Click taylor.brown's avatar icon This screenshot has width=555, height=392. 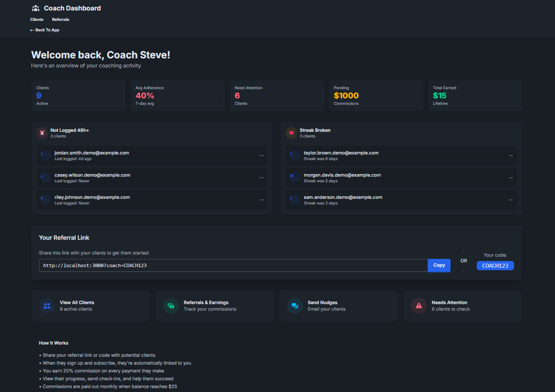point(294,155)
